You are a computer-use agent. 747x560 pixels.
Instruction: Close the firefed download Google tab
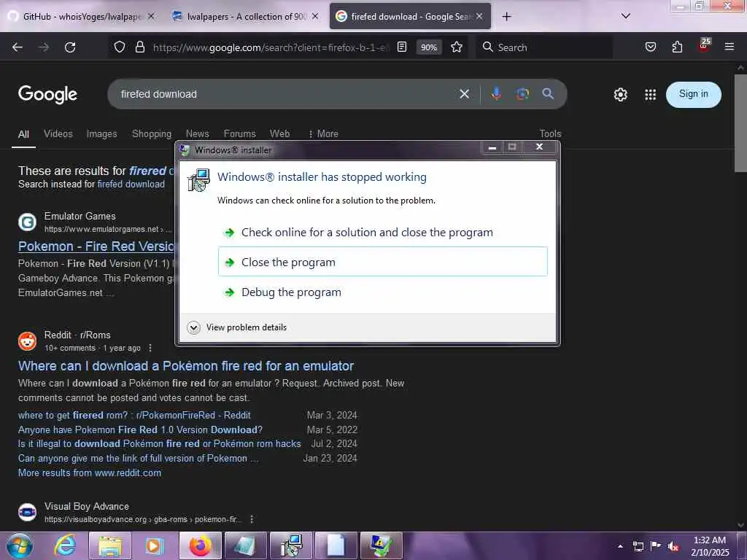(479, 16)
